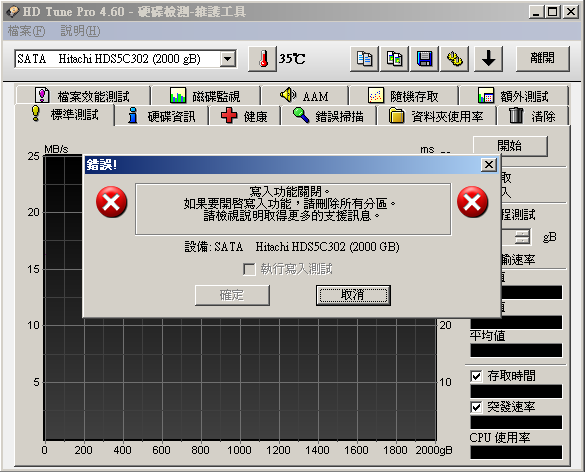Open the 檔案(F) menu

tap(26, 31)
